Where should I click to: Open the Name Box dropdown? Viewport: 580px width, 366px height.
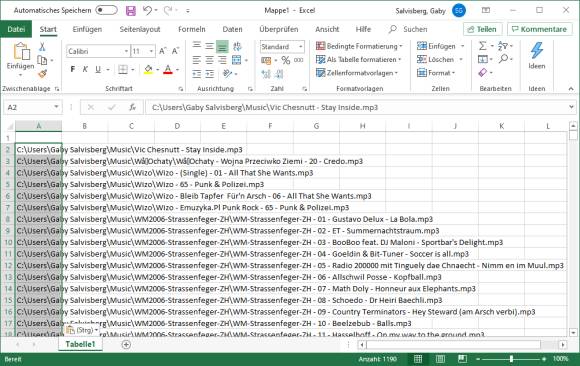pyautogui.click(x=56, y=107)
